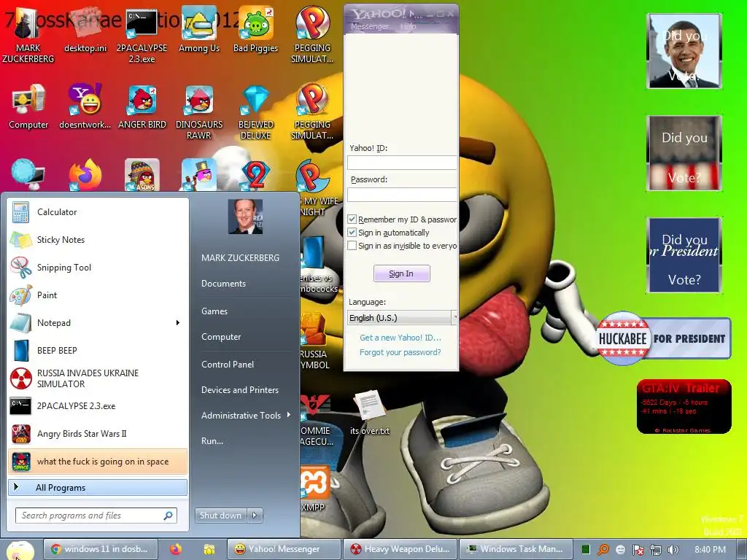Select the its over.txt desktop file
Image resolution: width=747 pixels, height=560 pixels.
[x=370, y=413]
